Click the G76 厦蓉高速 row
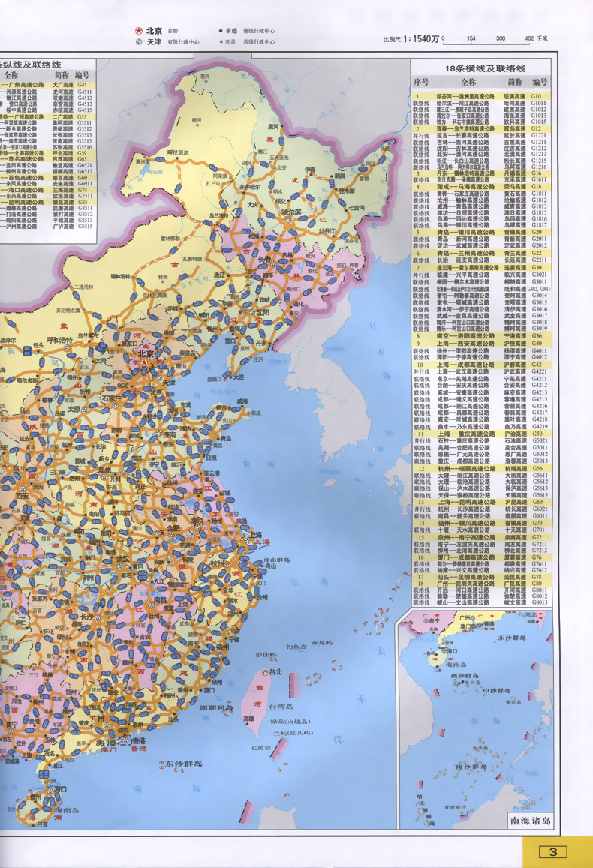The height and width of the screenshot is (868, 593). click(x=481, y=557)
